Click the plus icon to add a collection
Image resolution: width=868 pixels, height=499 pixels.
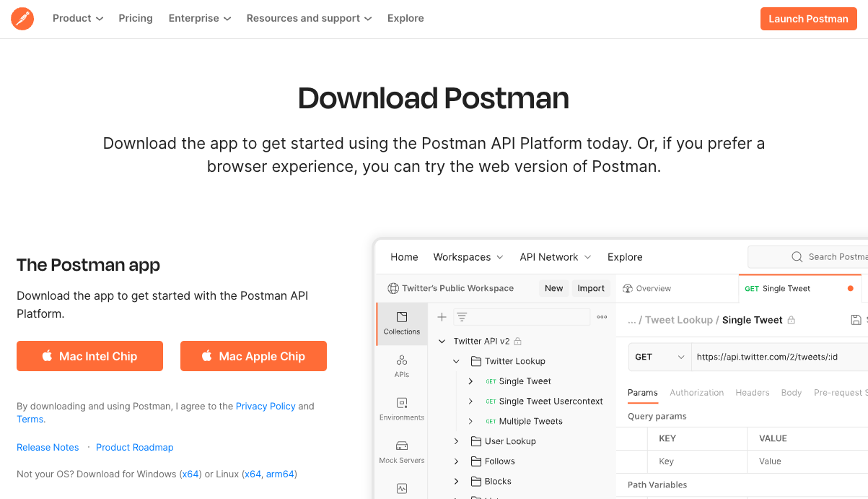[442, 316]
